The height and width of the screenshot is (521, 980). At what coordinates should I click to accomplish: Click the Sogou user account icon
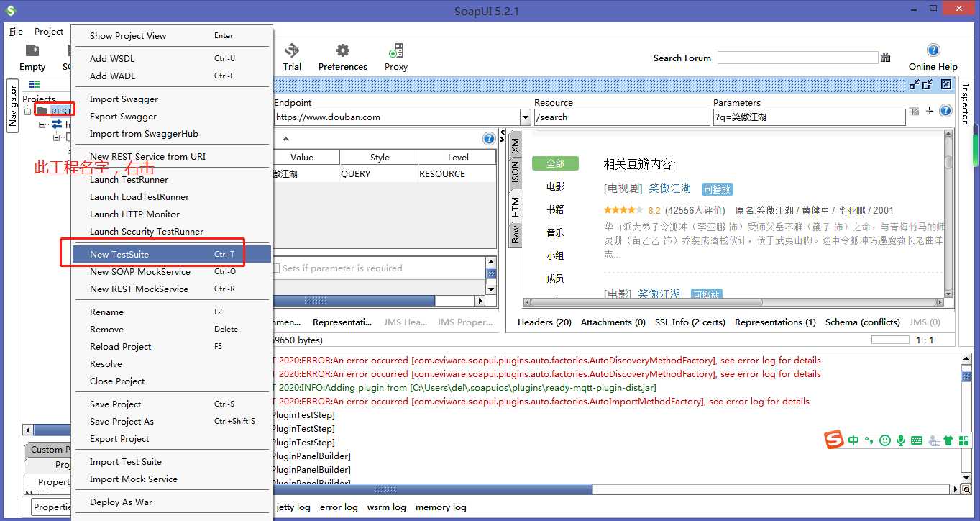(933, 440)
